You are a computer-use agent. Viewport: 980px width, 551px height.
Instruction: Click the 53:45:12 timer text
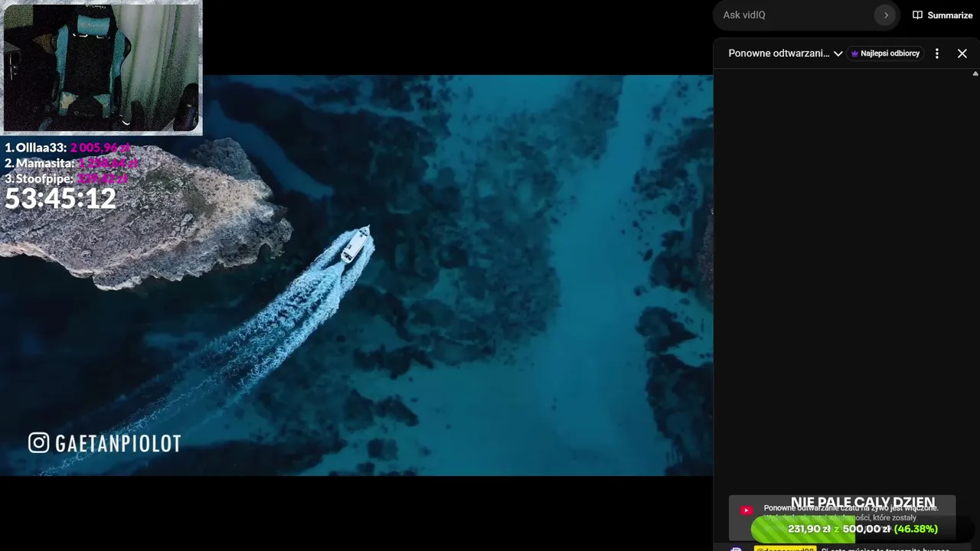coord(60,199)
